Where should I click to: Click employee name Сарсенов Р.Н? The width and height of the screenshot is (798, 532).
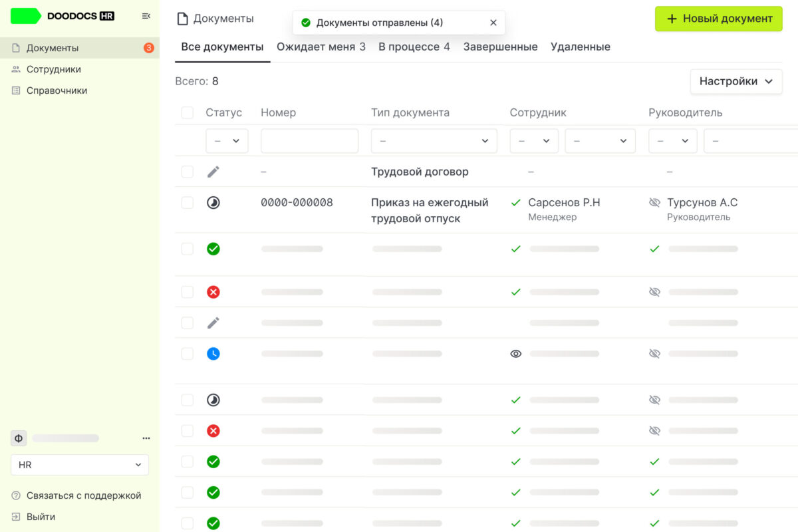(x=564, y=202)
